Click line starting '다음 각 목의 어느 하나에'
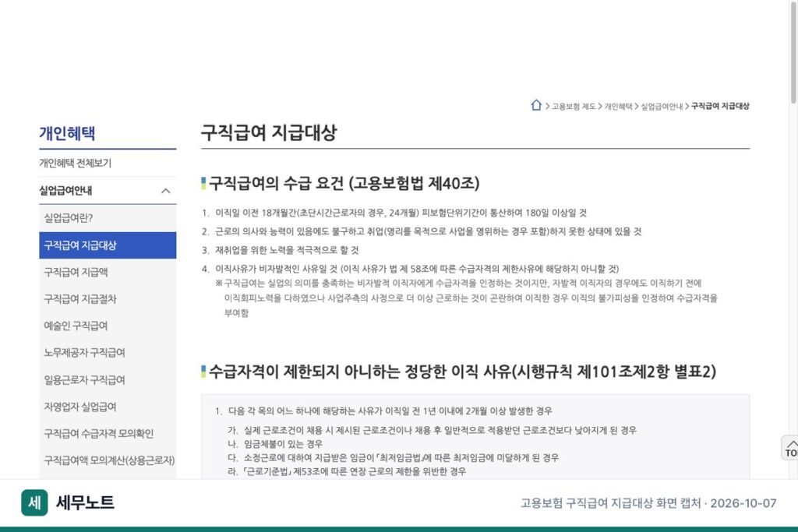This screenshot has width=798, height=532. 390,411
